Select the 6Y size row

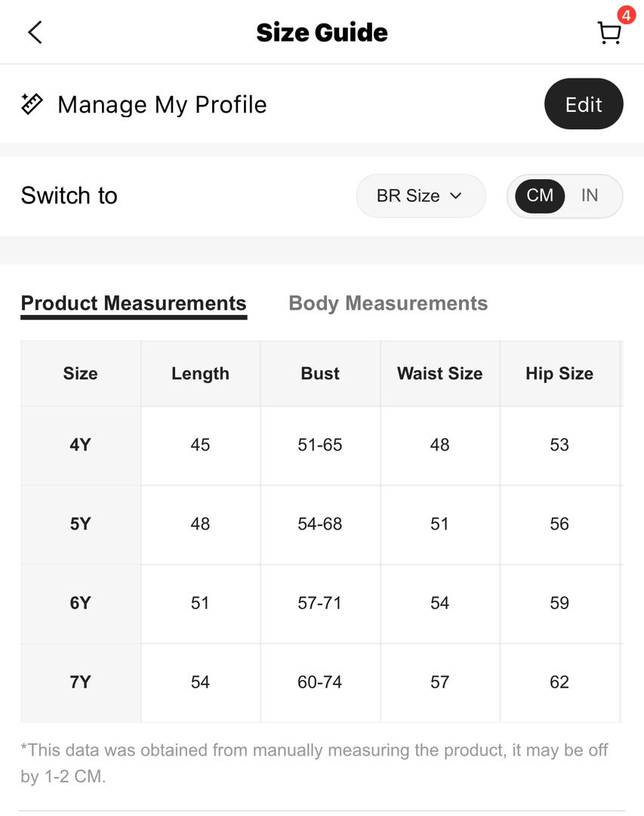[x=321, y=604]
